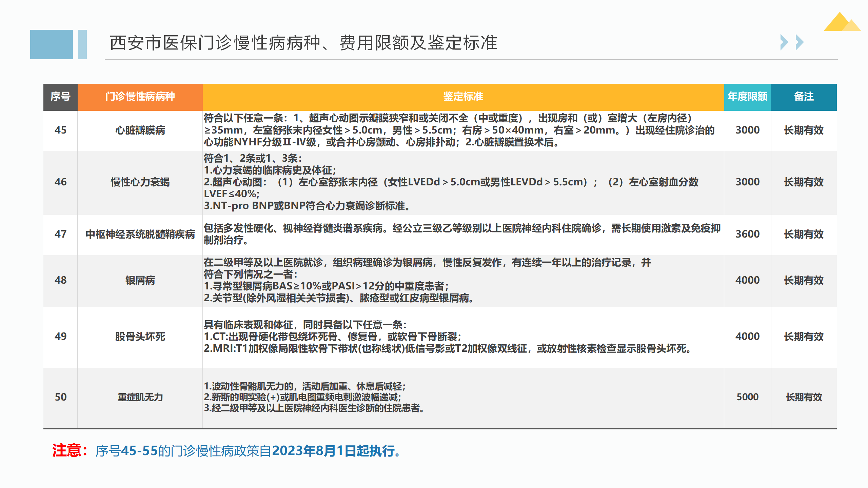Select the 重症肌无力 disease name cell
The width and height of the screenshot is (868, 488).
[x=140, y=397]
